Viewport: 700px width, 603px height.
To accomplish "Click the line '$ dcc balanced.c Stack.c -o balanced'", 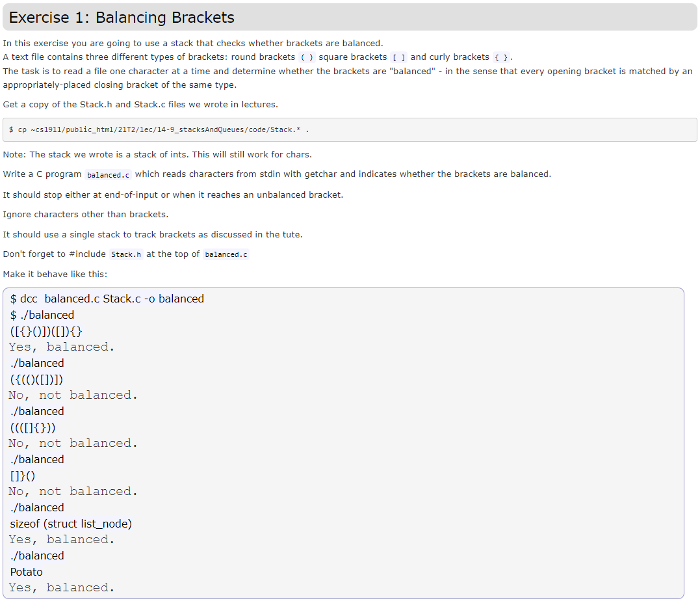I will 107,299.
